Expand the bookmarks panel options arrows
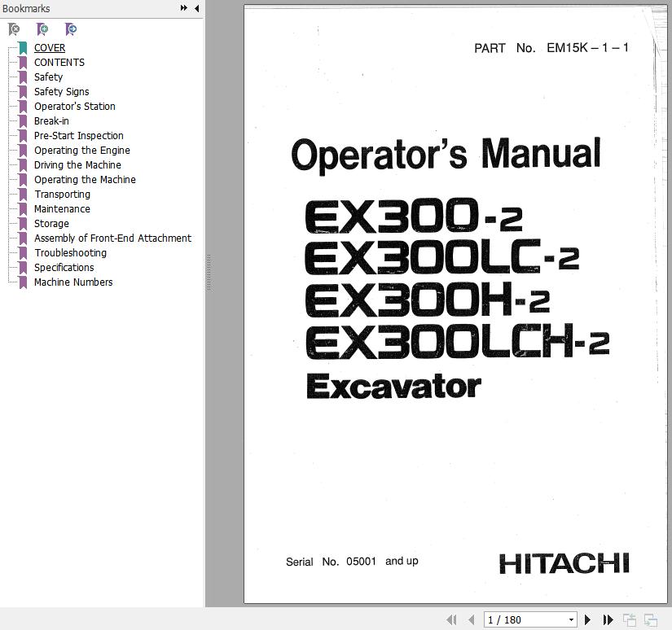Screen dimensions: 672x630 [184, 7]
